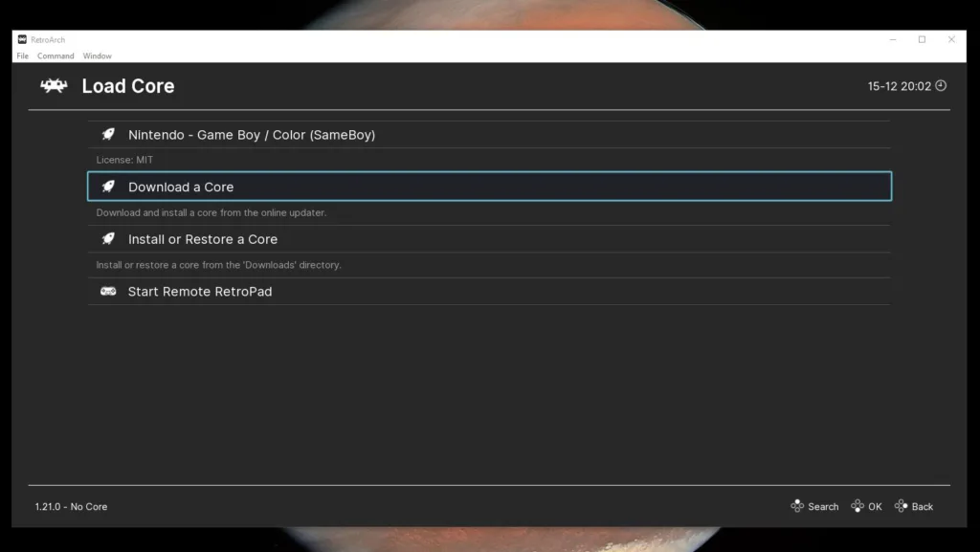Click the 1.21.0 - No Core version label
The height and width of the screenshot is (552, 980).
click(x=70, y=506)
